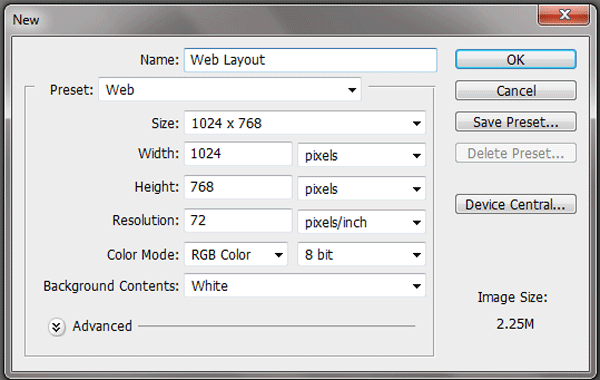Click the Color Mode label
The height and width of the screenshot is (380, 600).
143,255
